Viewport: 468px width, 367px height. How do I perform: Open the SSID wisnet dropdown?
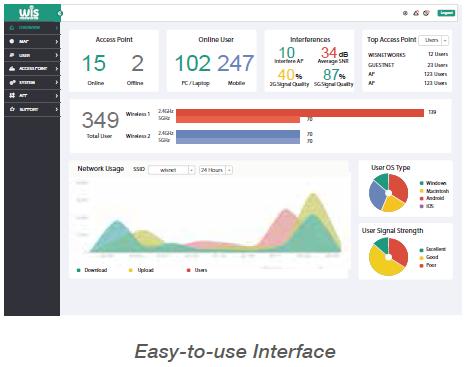171,170
